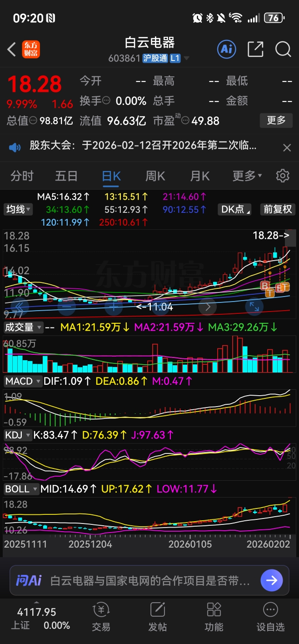The width and height of the screenshot is (299, 644).
Task: Dismiss the 股东大会 announcement banner
Action: tap(287, 147)
